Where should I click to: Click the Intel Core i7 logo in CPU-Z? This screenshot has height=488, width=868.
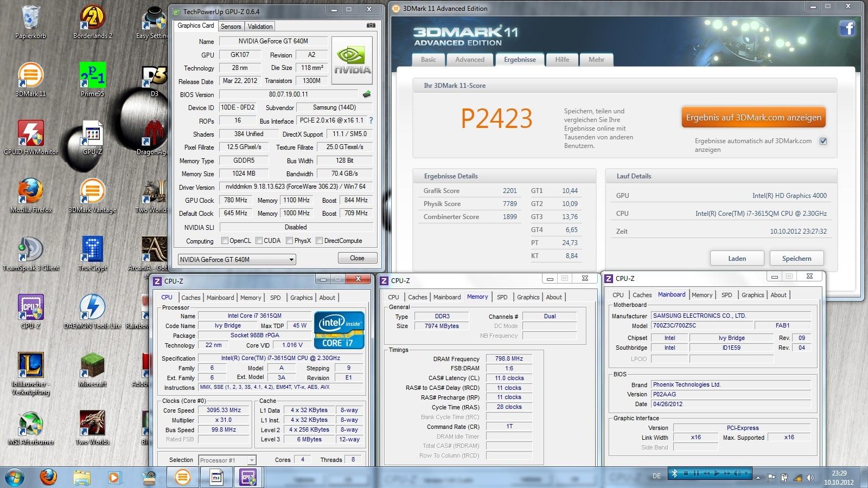(339, 329)
